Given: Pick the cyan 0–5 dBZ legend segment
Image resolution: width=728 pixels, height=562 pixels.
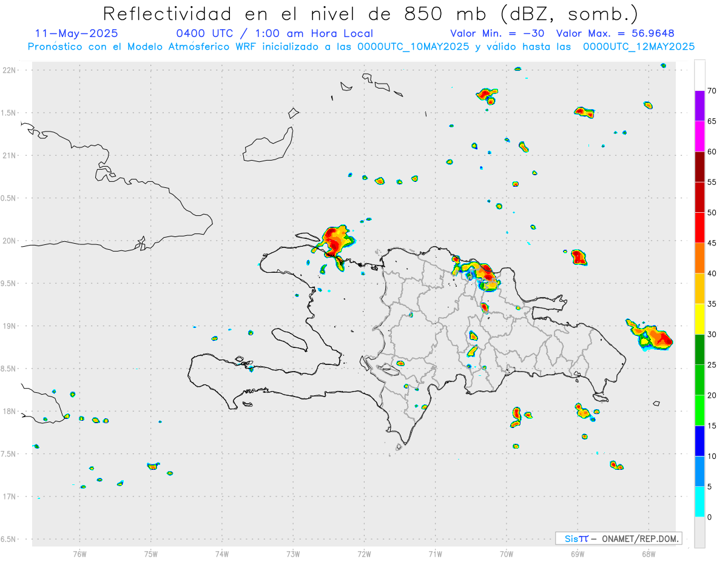Looking at the screenshot, I should tap(699, 502).
